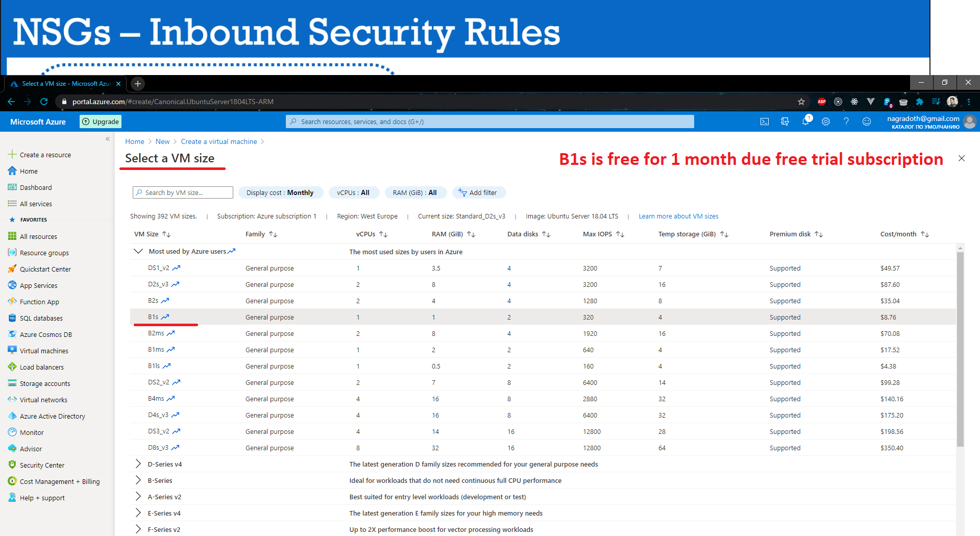Collapse the left sidebar with double chevron
This screenshot has width=980, height=536.
click(x=108, y=139)
